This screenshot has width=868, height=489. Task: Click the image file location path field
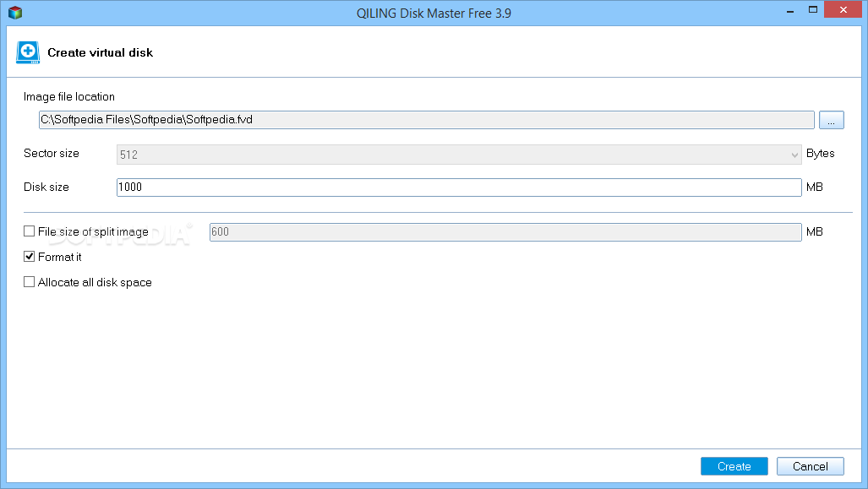point(426,120)
